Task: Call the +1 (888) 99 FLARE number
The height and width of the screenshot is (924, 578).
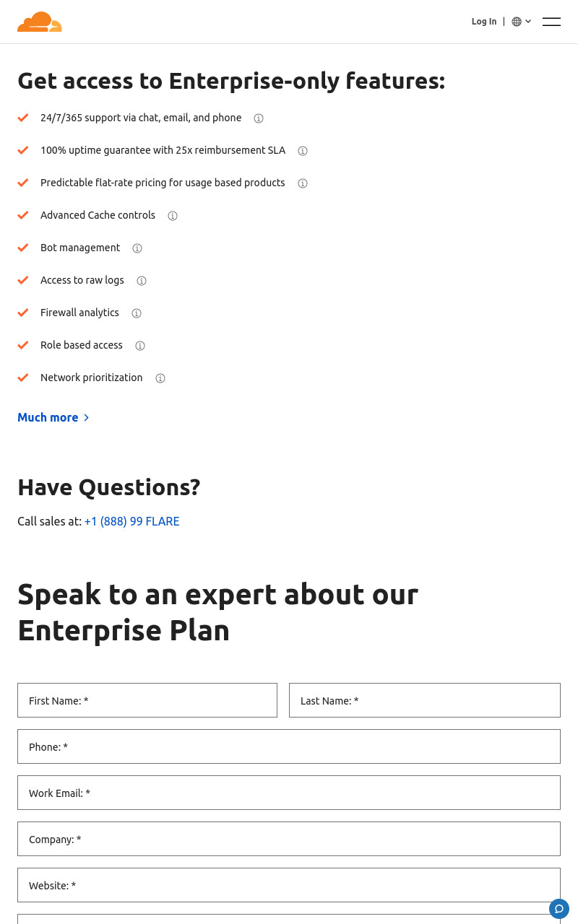Action: 131,521
